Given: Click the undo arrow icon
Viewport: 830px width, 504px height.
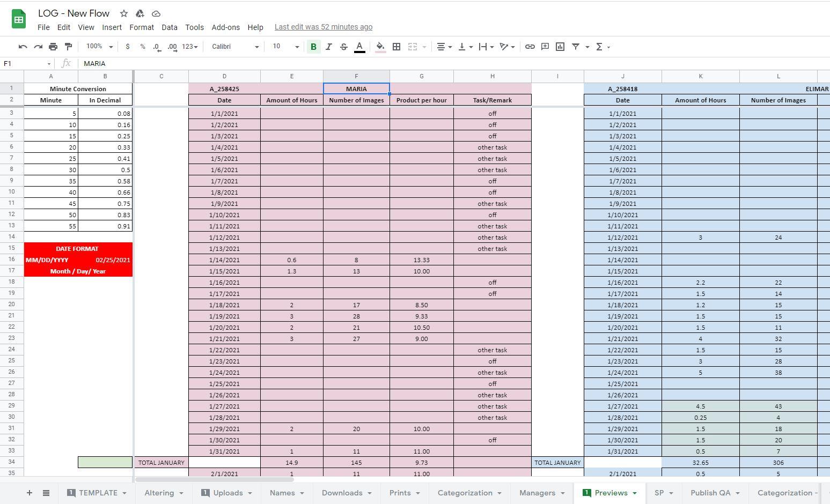Looking at the screenshot, I should click(x=23, y=47).
